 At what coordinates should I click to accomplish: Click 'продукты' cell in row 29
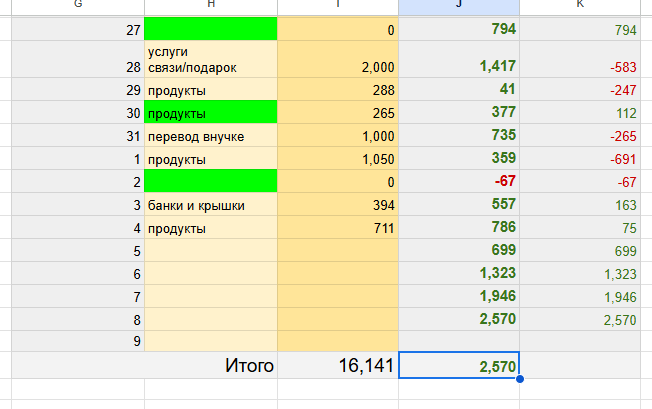pyautogui.click(x=211, y=89)
